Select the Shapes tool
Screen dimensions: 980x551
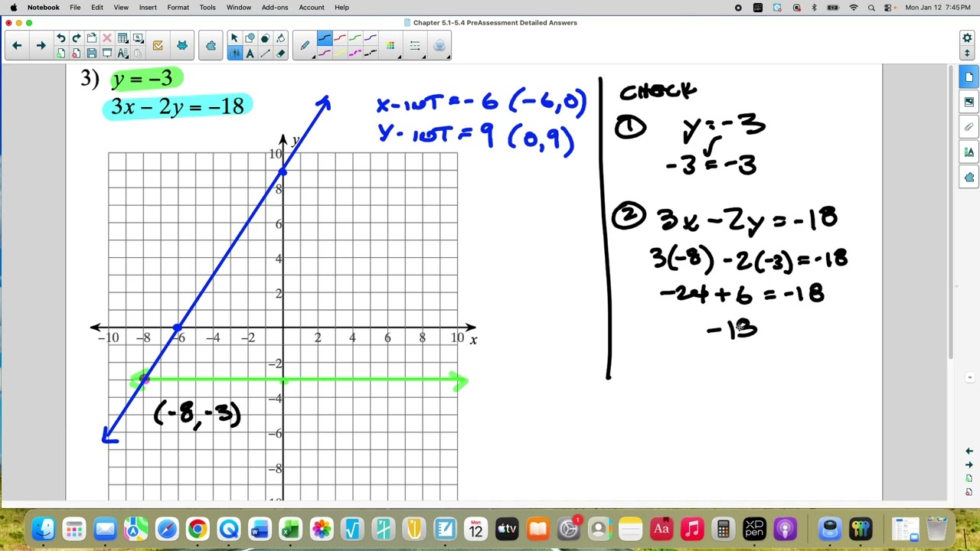[x=250, y=38]
